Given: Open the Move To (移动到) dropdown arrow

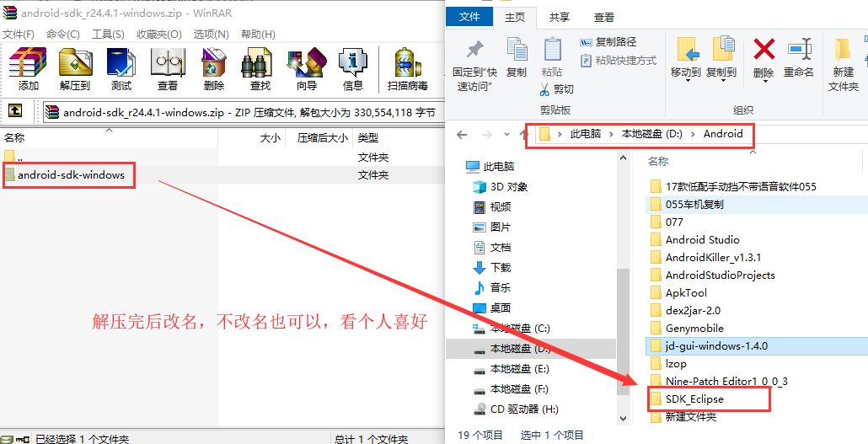Looking at the screenshot, I should click(x=687, y=82).
